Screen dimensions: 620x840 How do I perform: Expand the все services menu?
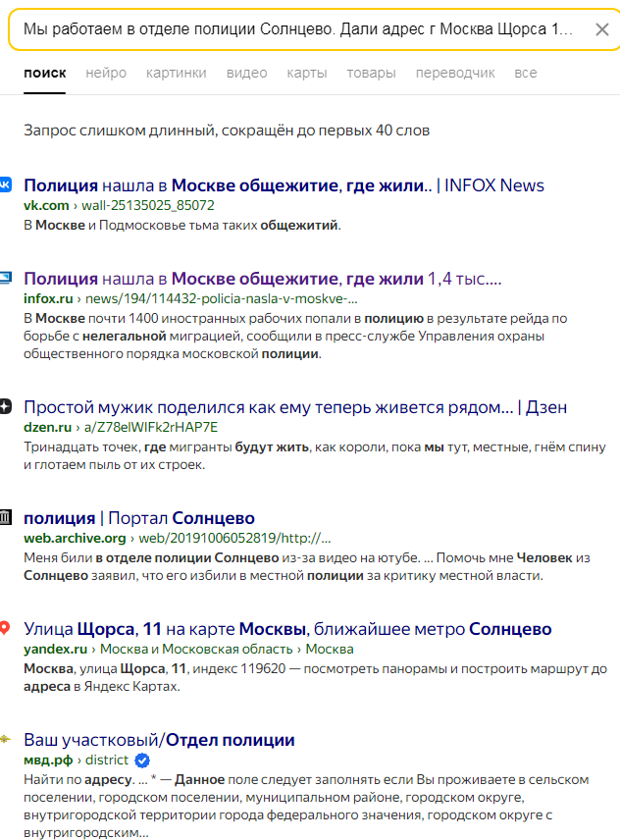click(x=525, y=73)
